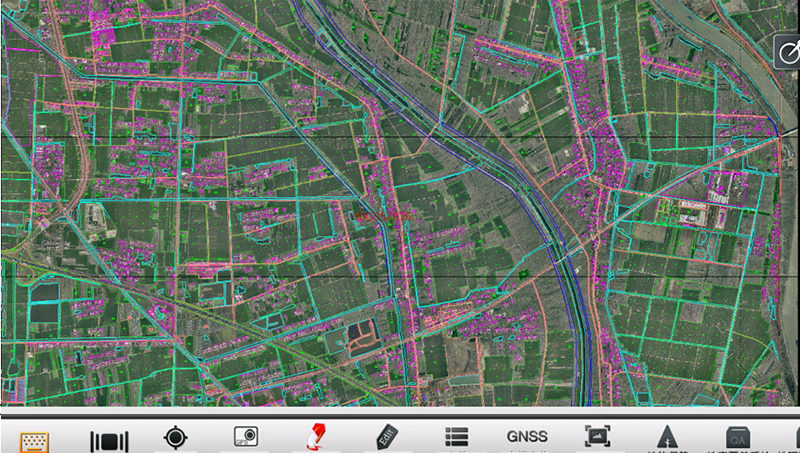Open the QA box tool

[x=738, y=438]
